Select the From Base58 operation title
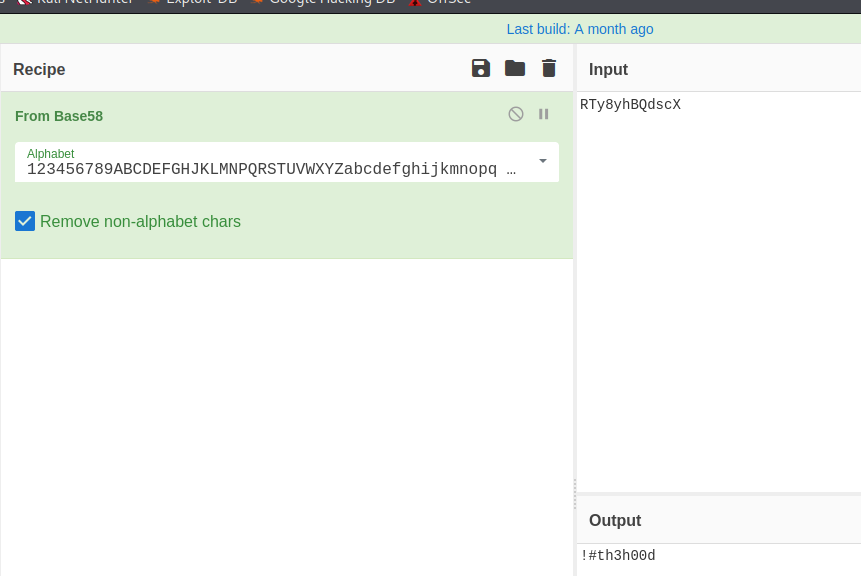 click(59, 116)
